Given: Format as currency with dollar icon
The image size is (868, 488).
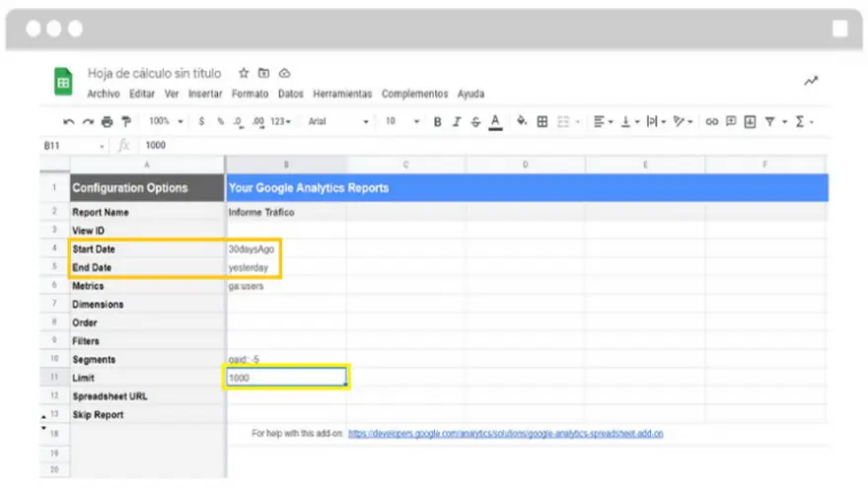Looking at the screenshot, I should [201, 121].
